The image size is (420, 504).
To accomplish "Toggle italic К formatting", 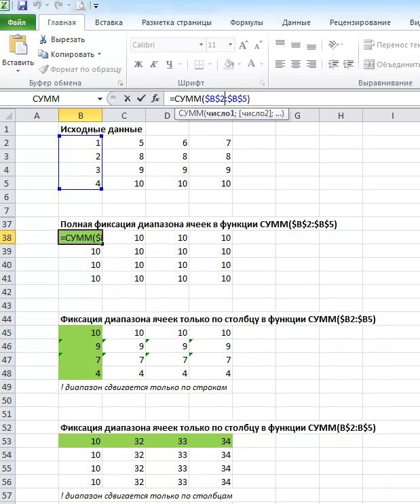I will click(x=154, y=64).
